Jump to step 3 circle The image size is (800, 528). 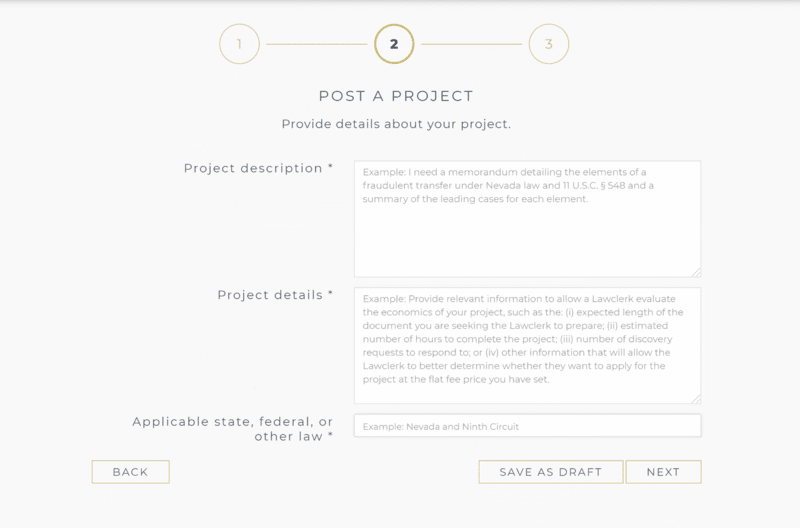[549, 44]
